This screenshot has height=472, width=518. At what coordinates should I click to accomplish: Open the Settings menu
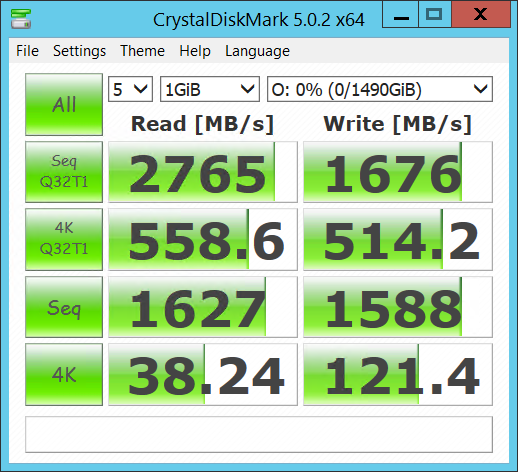[x=79, y=51]
